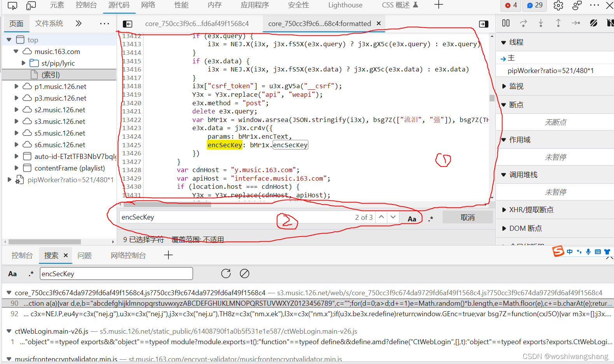Screen dimensions: 614x364
Task: Select the (索引) file in tree
Action: (59, 75)
